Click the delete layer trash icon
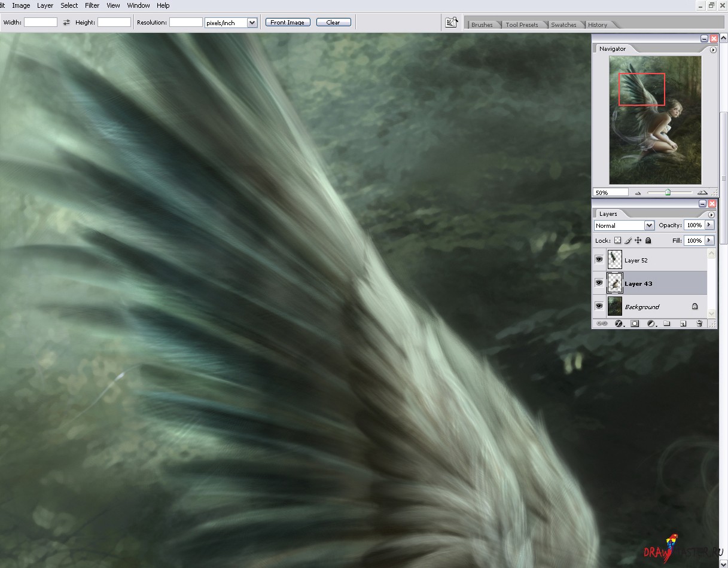The width and height of the screenshot is (728, 568). point(699,323)
